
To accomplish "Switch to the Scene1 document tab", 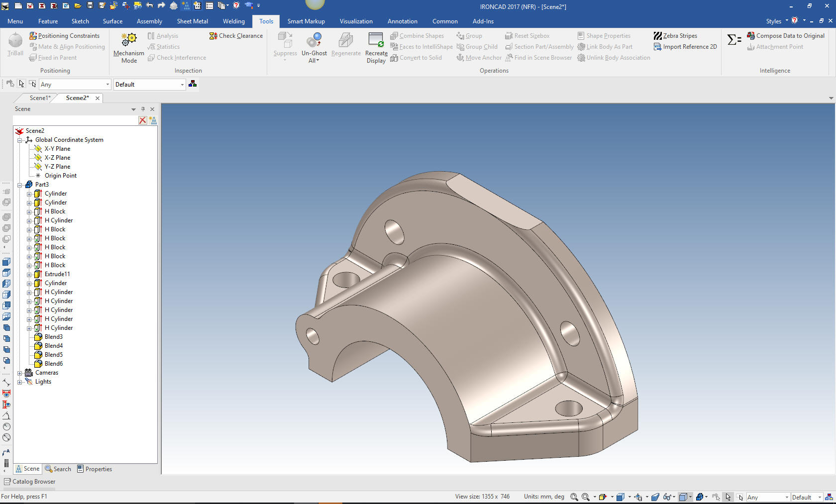I will [x=40, y=98].
